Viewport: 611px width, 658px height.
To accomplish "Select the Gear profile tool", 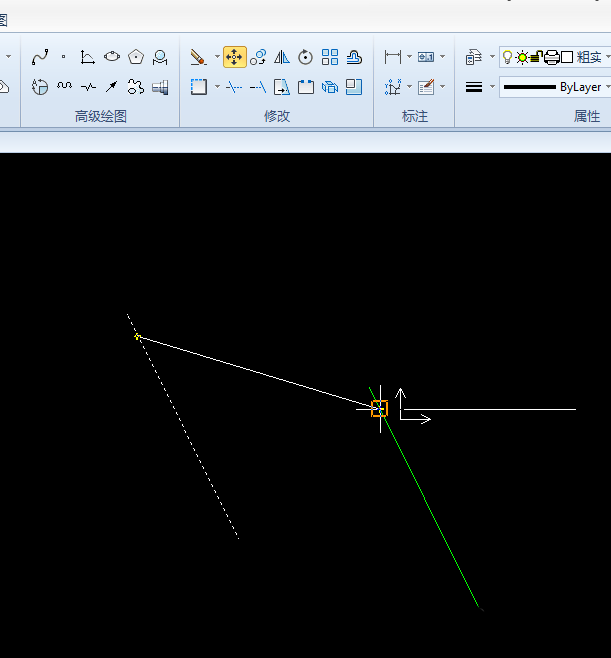I will tap(136, 87).
